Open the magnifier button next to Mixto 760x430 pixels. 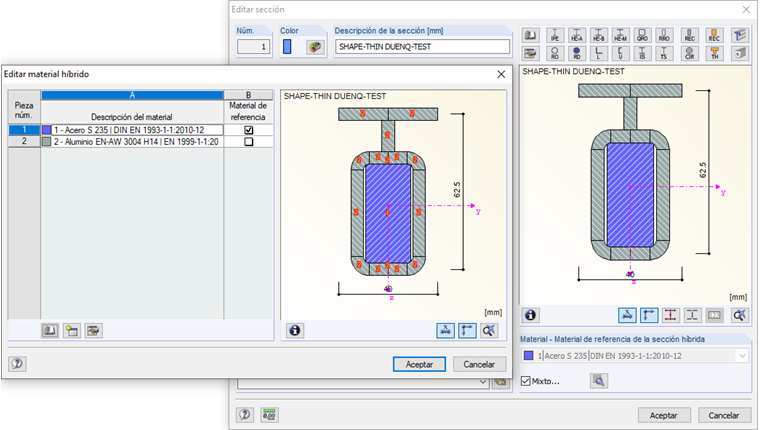[599, 381]
